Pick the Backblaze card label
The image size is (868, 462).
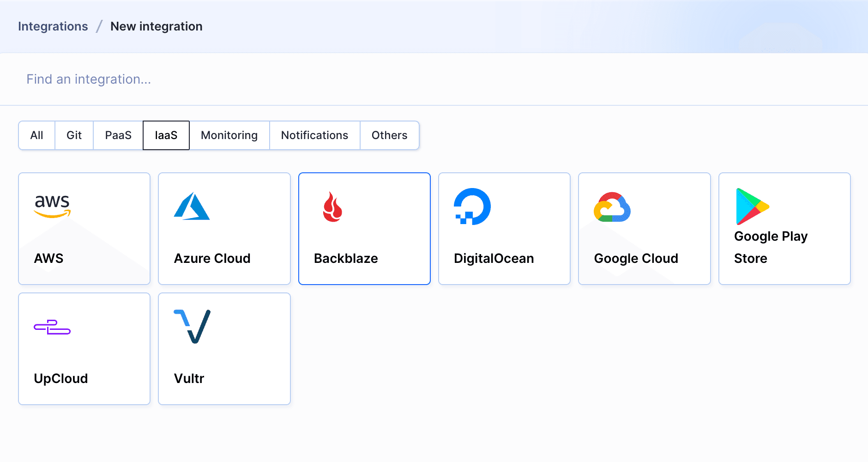tap(346, 258)
